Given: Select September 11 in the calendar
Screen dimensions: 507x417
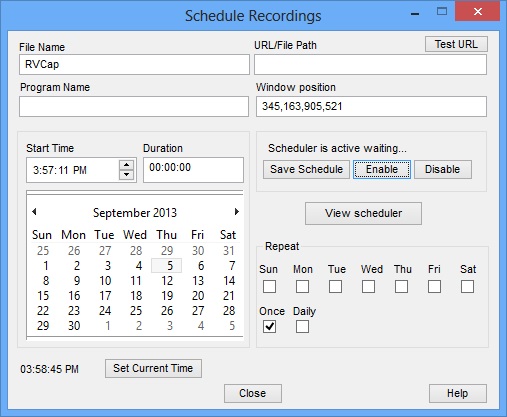Looking at the screenshot, I should tap(136, 281).
